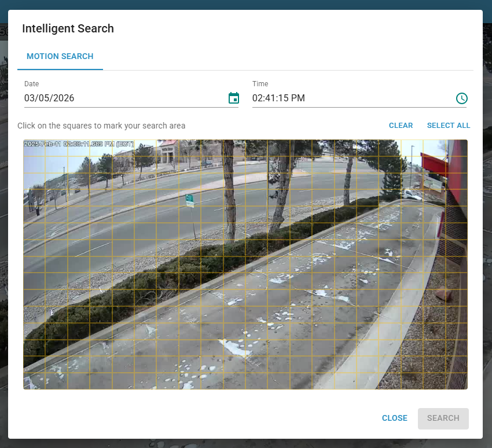The image size is (492, 448).
Task: Switch to the Motion Search tab
Action: click(60, 57)
